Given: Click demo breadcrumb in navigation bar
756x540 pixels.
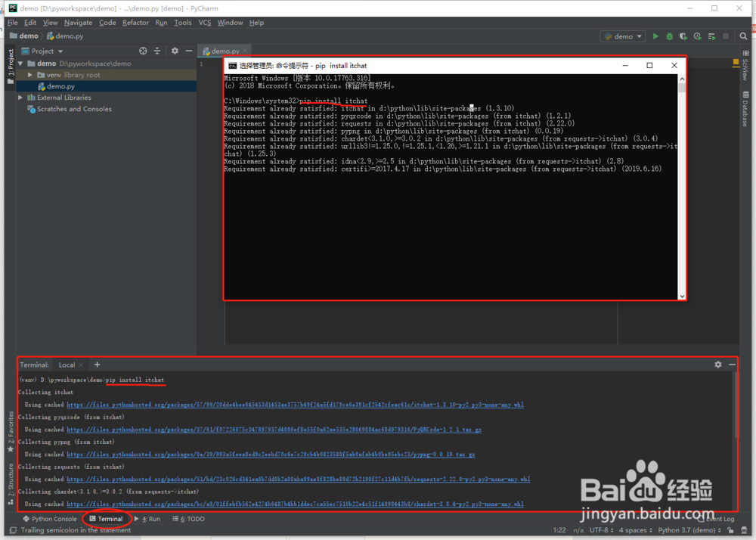Looking at the screenshot, I should pos(23,36).
